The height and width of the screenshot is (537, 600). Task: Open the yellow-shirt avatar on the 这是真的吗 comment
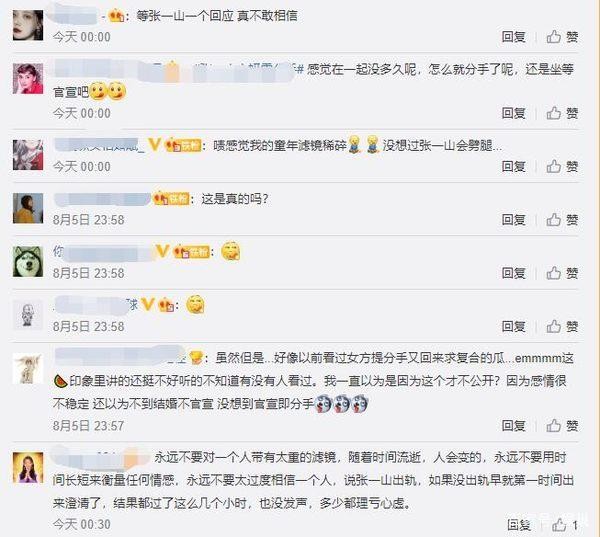(x=28, y=209)
